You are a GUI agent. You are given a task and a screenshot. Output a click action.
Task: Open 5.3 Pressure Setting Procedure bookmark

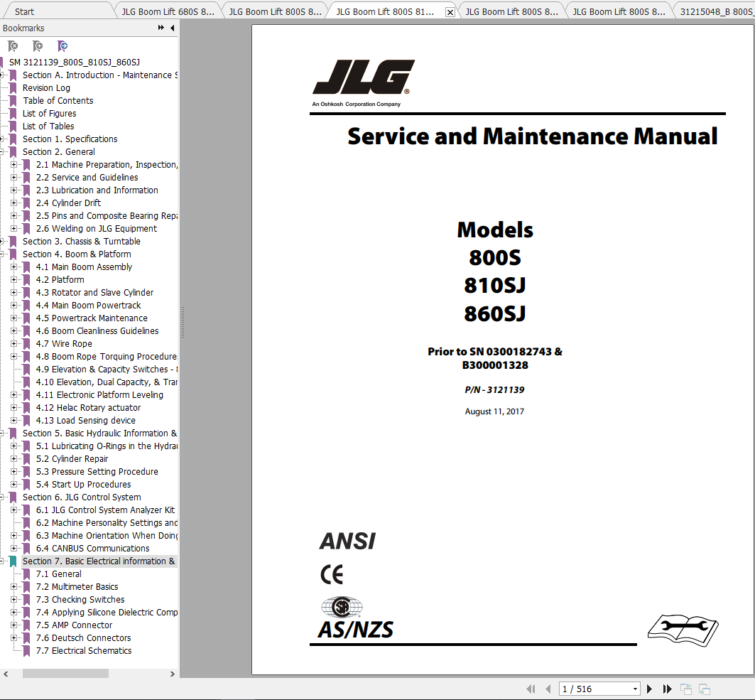97,472
